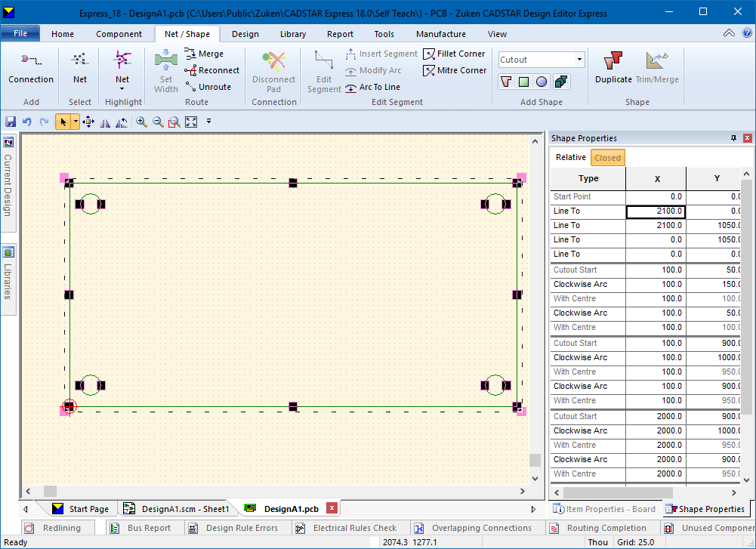Open the Manufacture ribbon tab

[440, 34]
